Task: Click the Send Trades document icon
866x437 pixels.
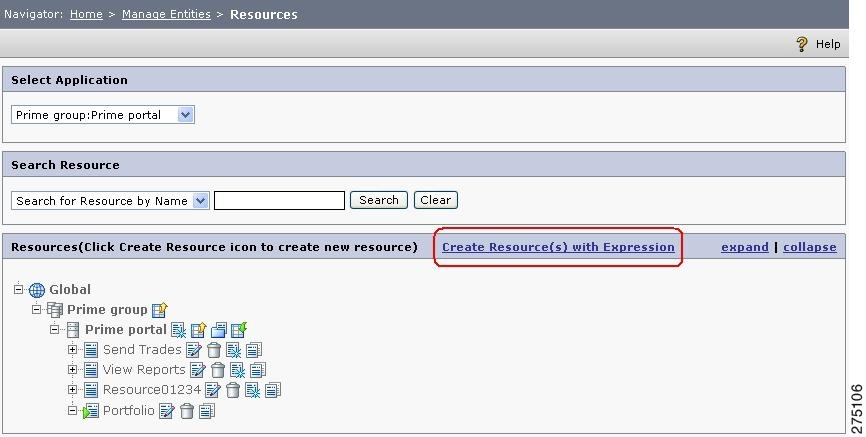Action: click(91, 350)
